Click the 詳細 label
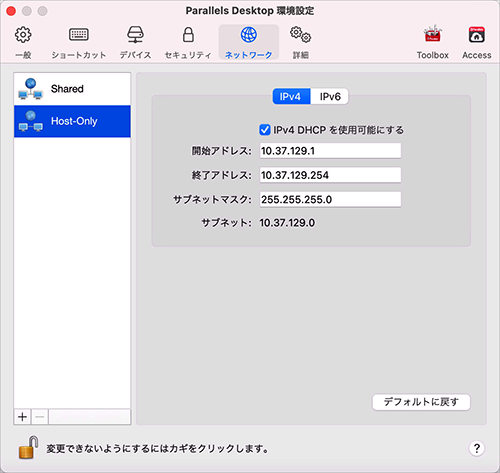 (x=300, y=55)
